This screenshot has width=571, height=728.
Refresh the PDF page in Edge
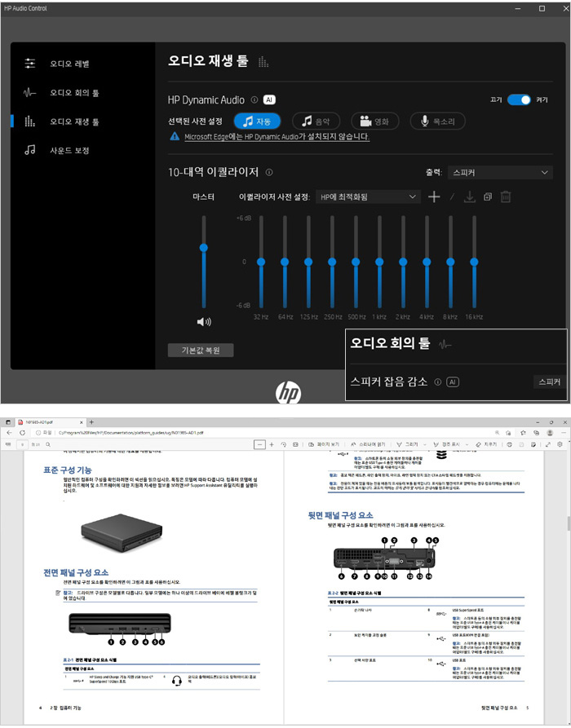[22, 433]
